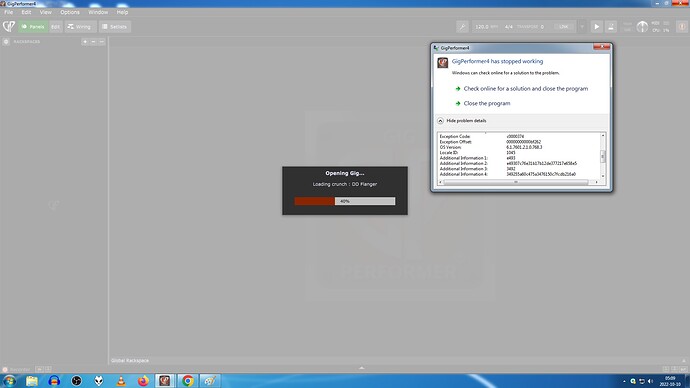Click the CPU usage indicator
This screenshot has width=690, height=388.
click(x=661, y=30)
